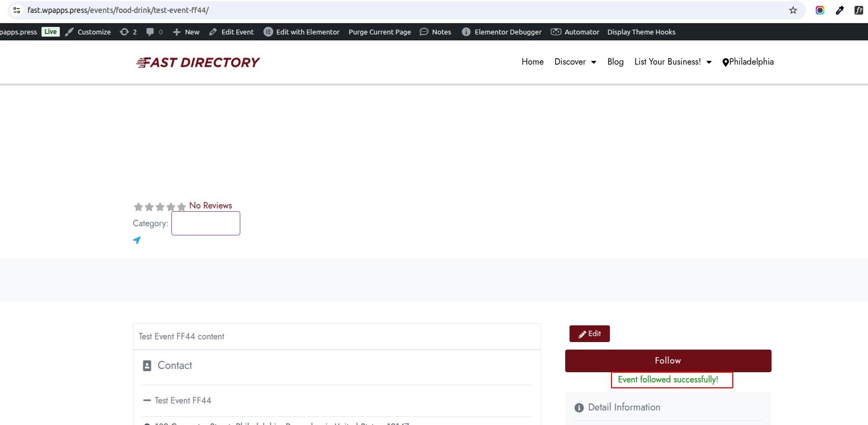Open the Philadelphia location selector
This screenshot has height=425, width=868.
click(748, 62)
